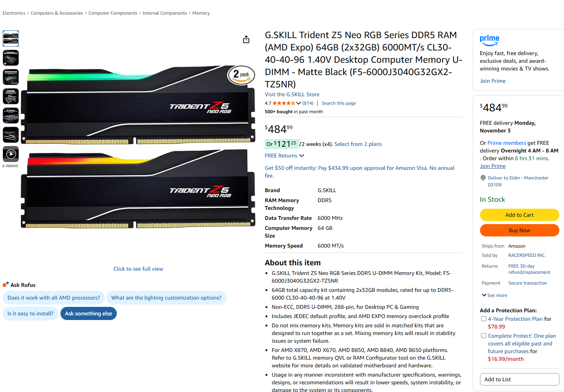This screenshot has height=392, width=564.
Task: Open the Add to List button
Action: click(x=519, y=379)
